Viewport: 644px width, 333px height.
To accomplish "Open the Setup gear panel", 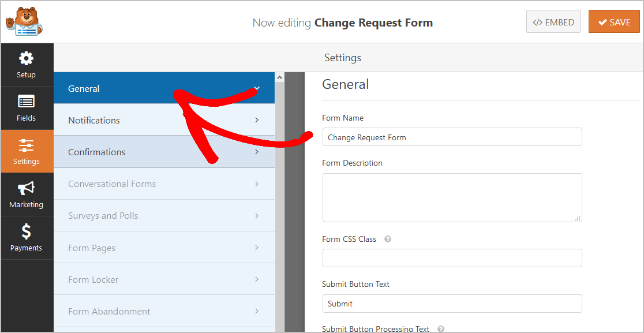I will [27, 65].
